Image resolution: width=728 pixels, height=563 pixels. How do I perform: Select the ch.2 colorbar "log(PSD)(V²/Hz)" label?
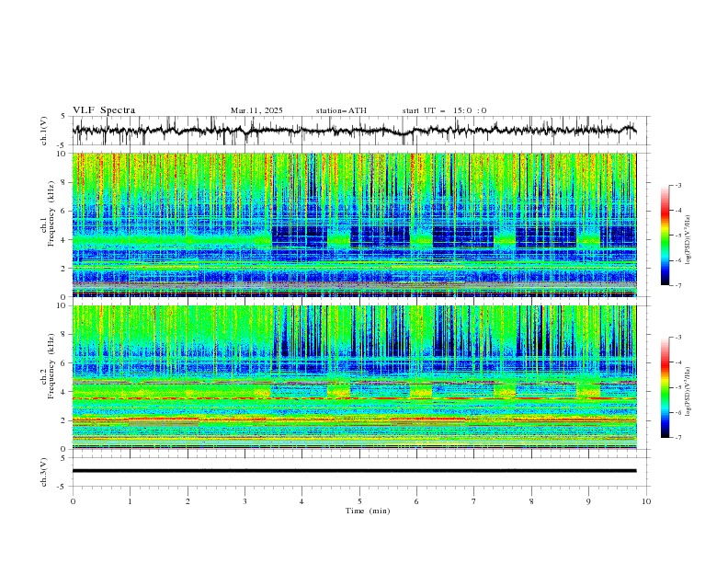coord(688,391)
